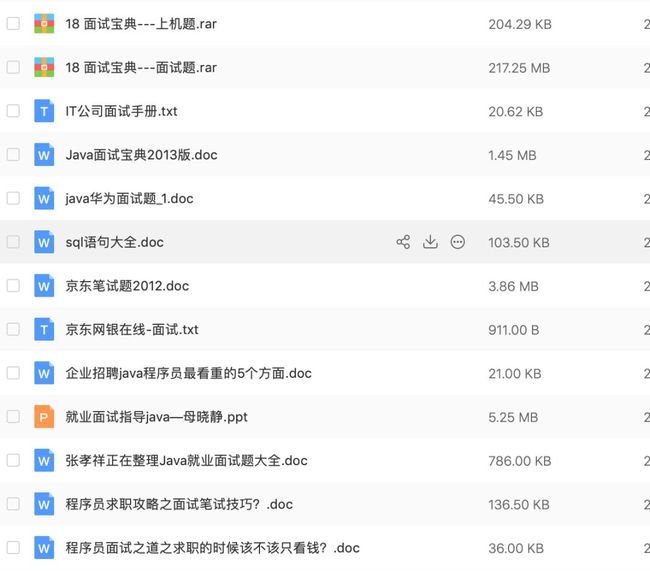Click the size value 5.25 MB
Screen dimensions: 650x571
pos(513,418)
